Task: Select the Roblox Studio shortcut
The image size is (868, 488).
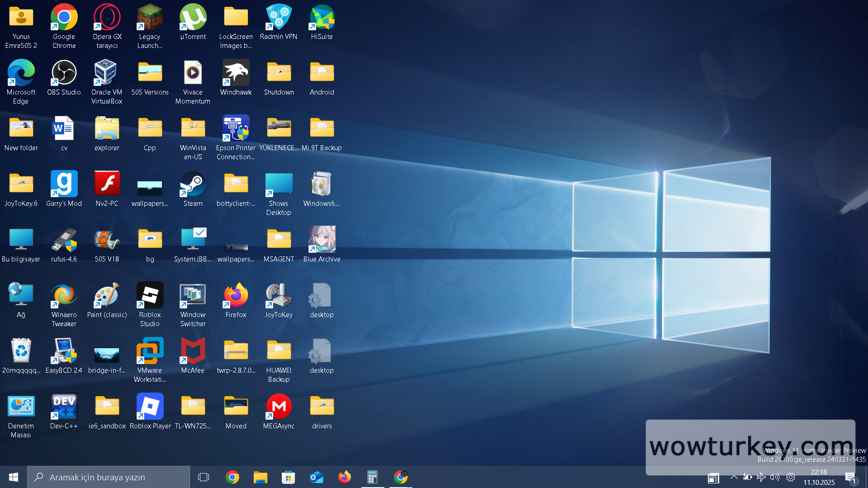Action: pos(150,296)
